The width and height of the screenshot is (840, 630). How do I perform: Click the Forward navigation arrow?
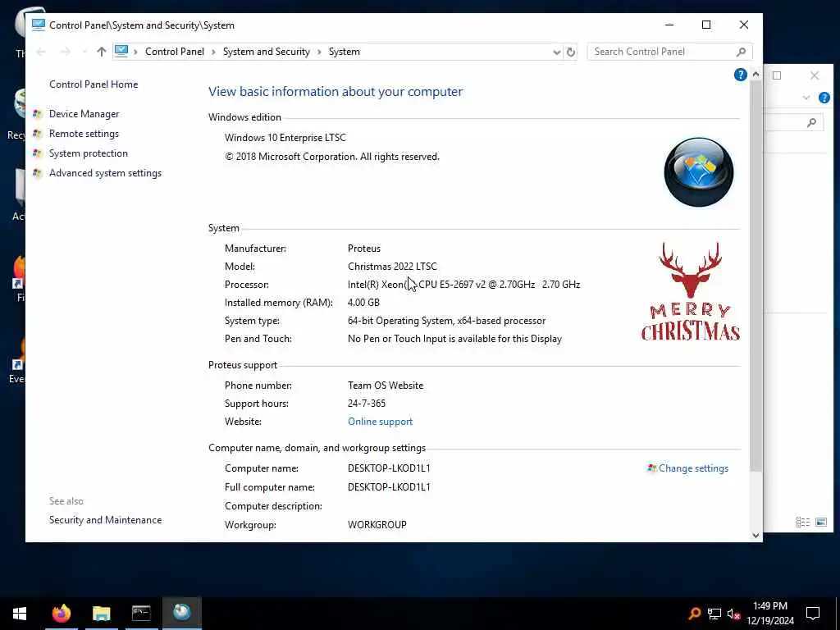(66, 52)
